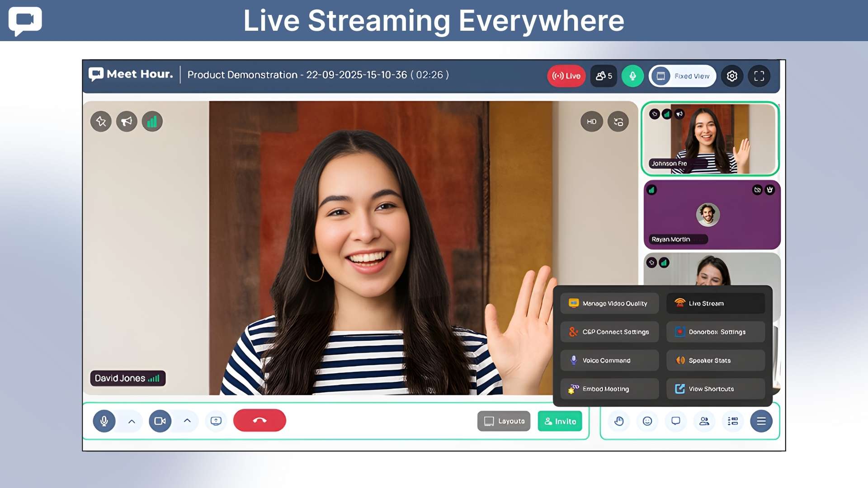The image size is (868, 488).
Task: Click the HD quality badge
Action: 591,121
